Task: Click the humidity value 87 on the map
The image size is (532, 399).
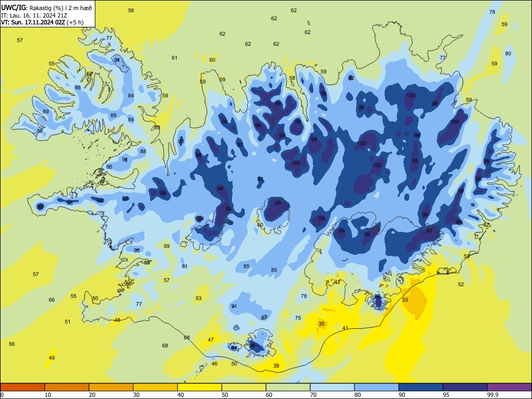Action: pyautogui.click(x=264, y=318)
